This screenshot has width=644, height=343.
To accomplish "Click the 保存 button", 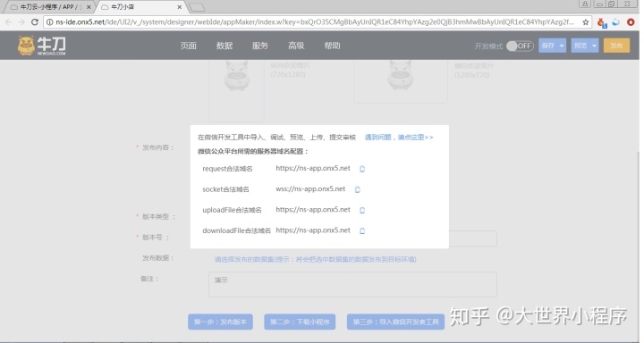I will [548, 46].
